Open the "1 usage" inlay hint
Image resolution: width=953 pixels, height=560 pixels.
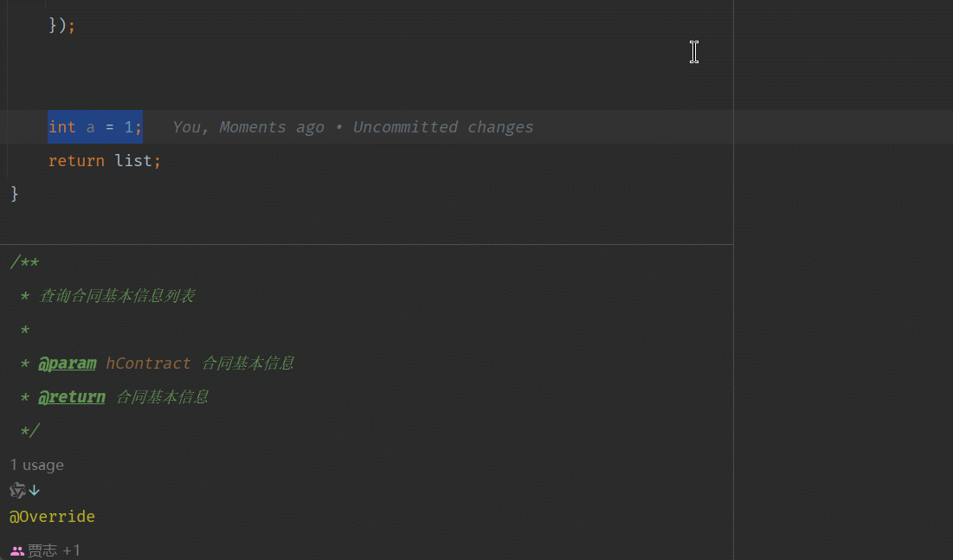(x=37, y=465)
